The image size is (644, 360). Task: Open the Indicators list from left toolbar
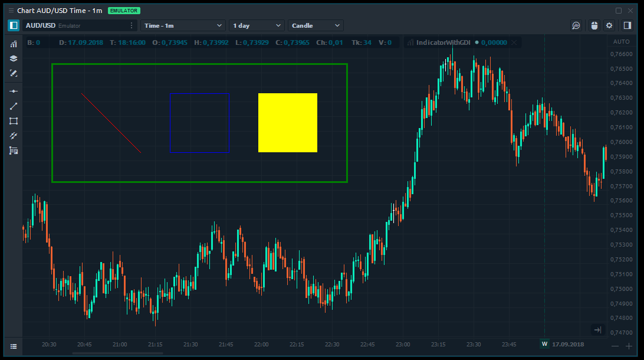click(14, 44)
